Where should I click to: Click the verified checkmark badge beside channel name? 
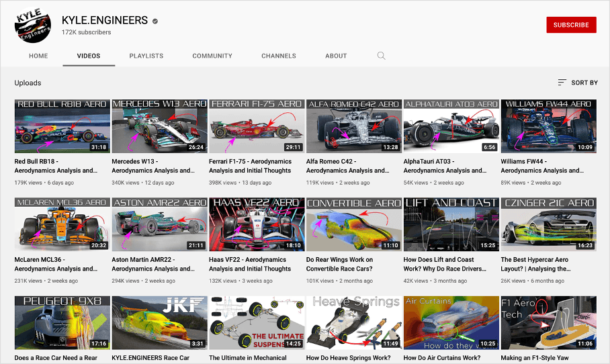[155, 21]
